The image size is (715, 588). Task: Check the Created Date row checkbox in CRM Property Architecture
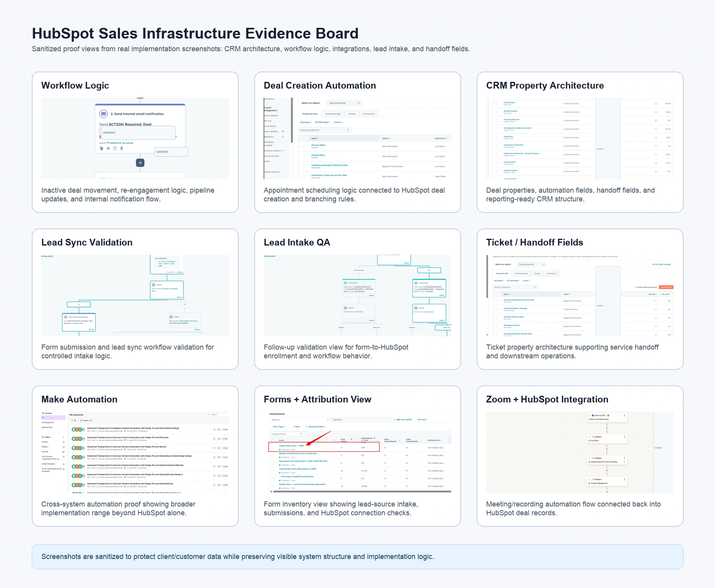coord(497,103)
